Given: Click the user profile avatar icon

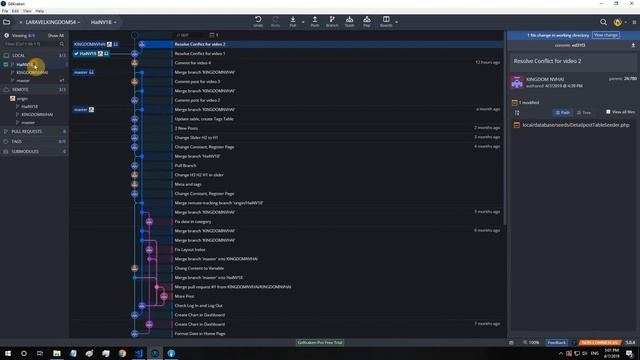Looking at the screenshot, I should (x=617, y=22).
